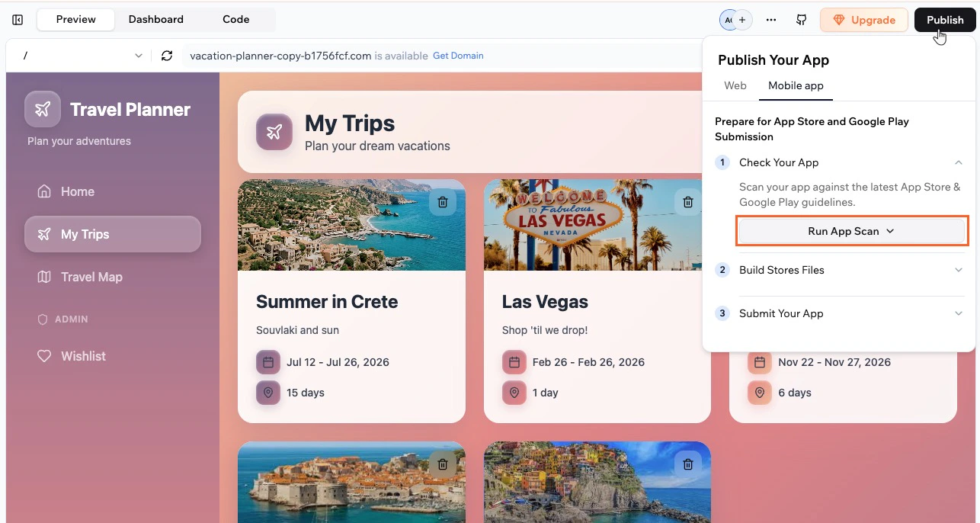980x523 pixels.
Task: Click the Submit Your App step title
Action: [x=781, y=313]
